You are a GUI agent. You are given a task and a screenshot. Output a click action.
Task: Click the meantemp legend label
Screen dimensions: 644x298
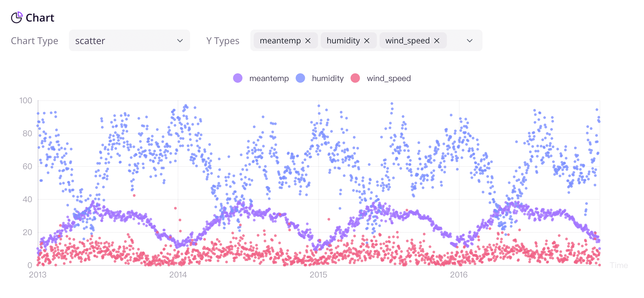click(x=269, y=78)
